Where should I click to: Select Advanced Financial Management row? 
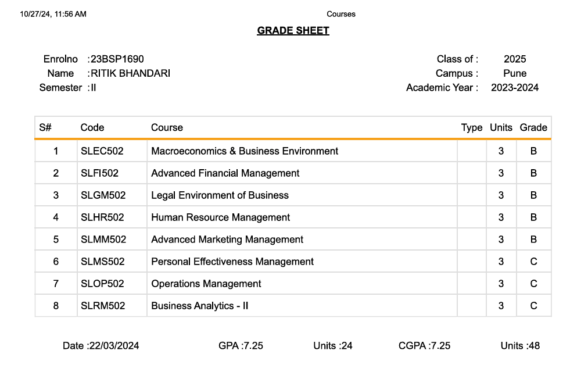pos(225,173)
